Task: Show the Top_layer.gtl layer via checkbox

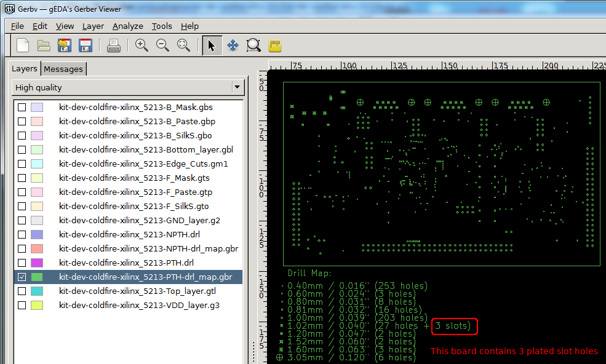Action: 22,291
